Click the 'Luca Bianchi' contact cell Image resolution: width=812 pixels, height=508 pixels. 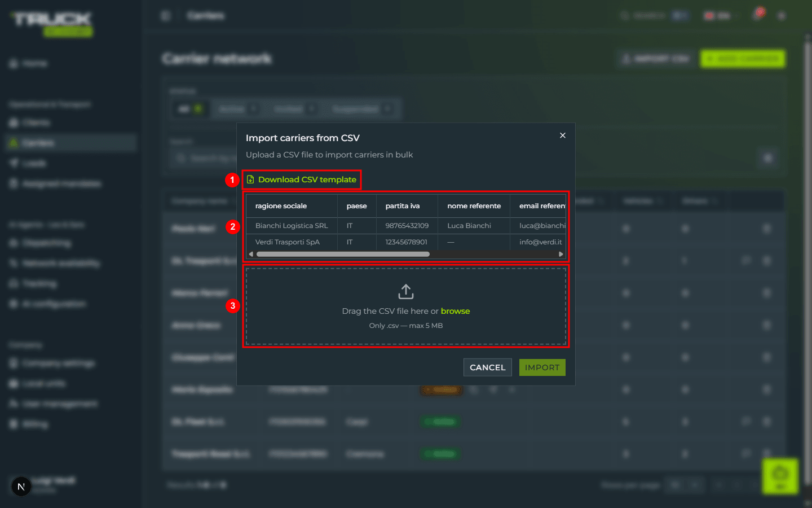click(474, 226)
